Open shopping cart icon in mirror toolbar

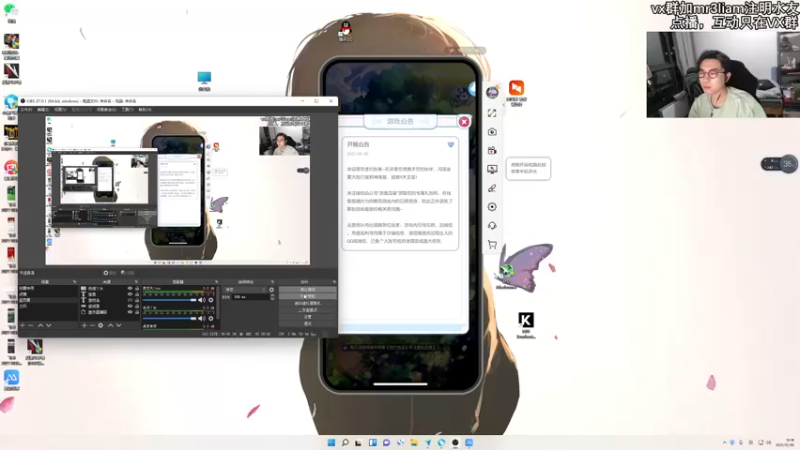[492, 244]
